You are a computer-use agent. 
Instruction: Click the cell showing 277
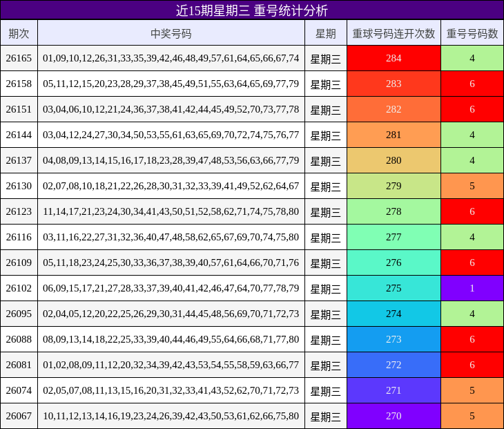click(x=394, y=237)
